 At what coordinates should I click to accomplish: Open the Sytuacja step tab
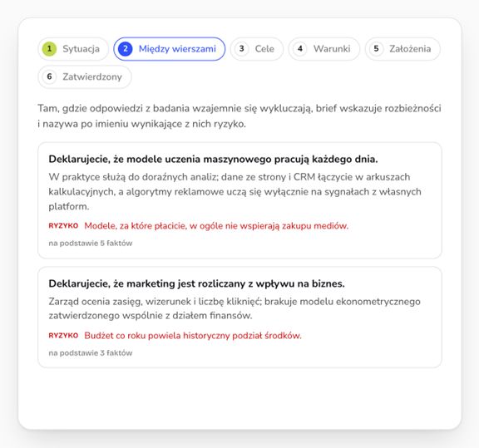(x=73, y=49)
